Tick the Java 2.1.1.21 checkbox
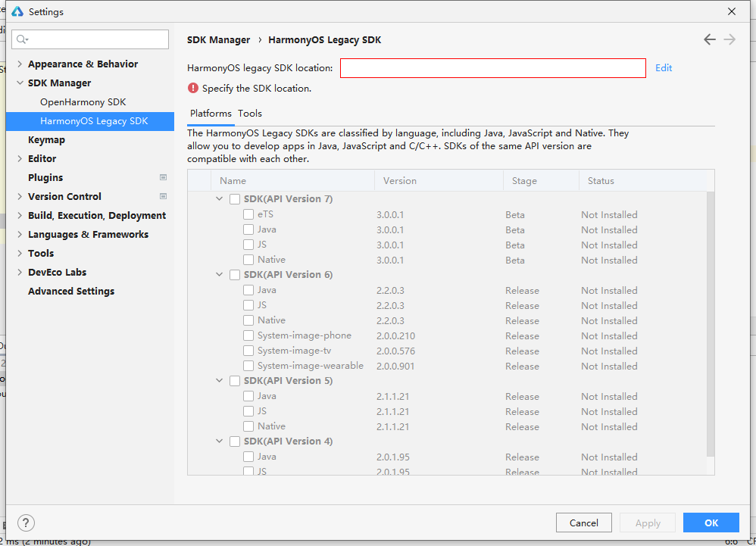756x546 pixels. pos(248,396)
